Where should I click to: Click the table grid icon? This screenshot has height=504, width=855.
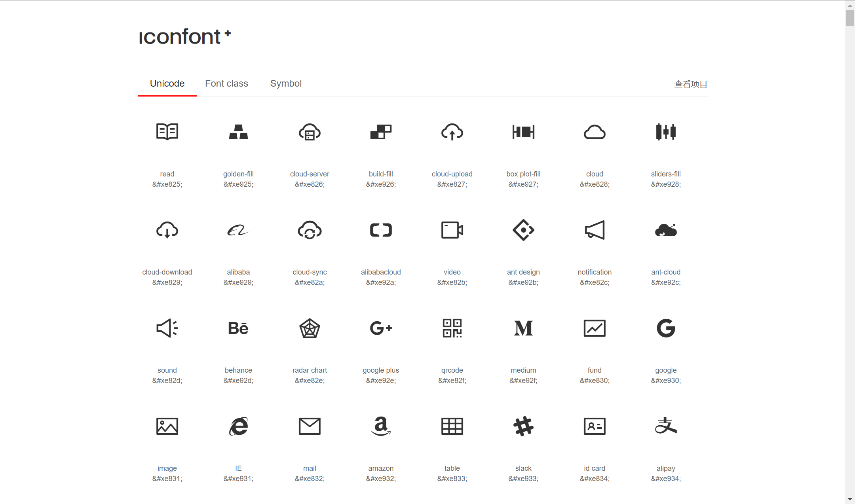click(x=452, y=426)
